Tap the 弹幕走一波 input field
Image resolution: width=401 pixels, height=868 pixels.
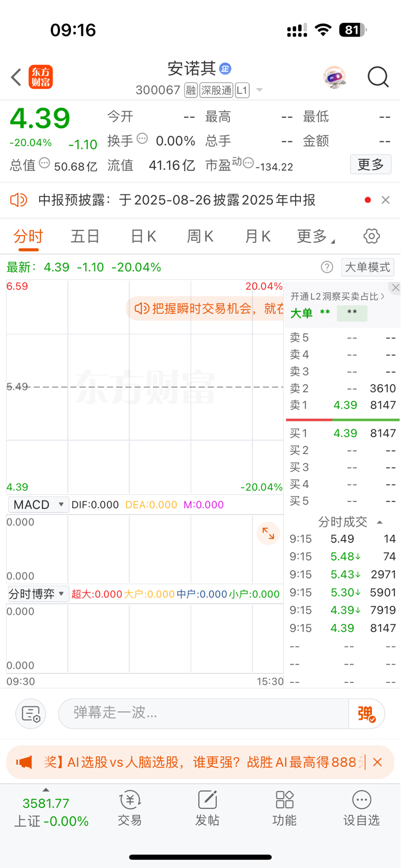coord(203,713)
